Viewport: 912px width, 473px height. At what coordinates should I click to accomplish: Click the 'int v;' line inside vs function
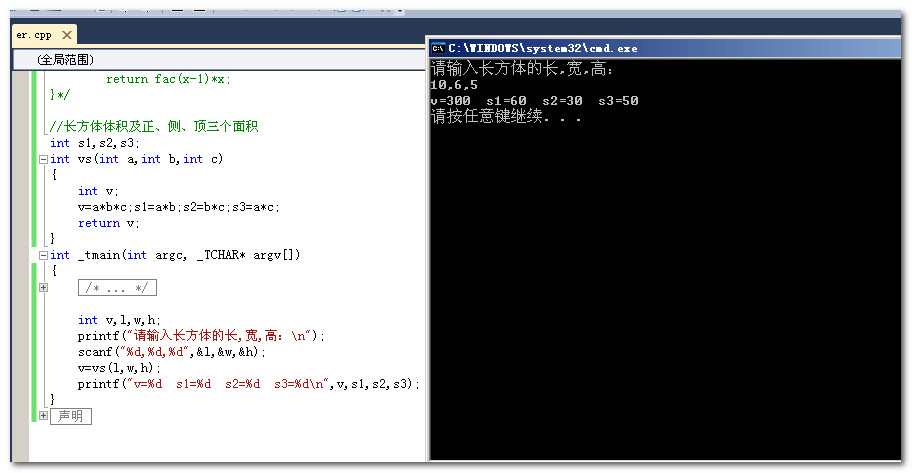98,191
